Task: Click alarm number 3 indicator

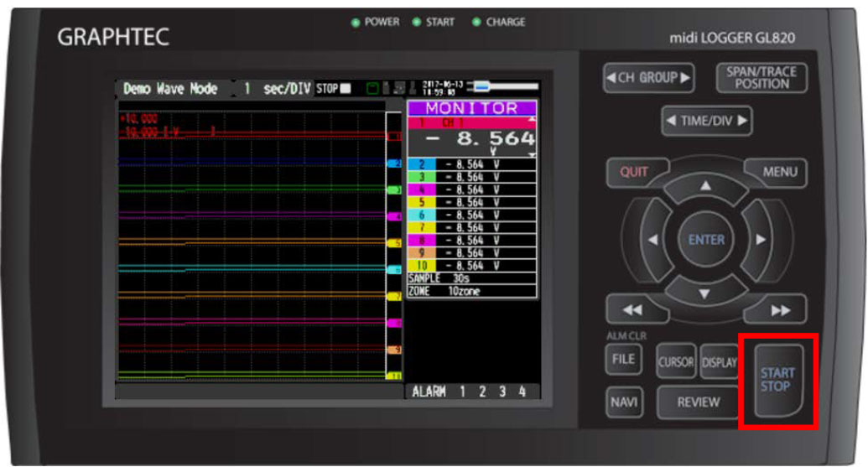Action: 502,392
